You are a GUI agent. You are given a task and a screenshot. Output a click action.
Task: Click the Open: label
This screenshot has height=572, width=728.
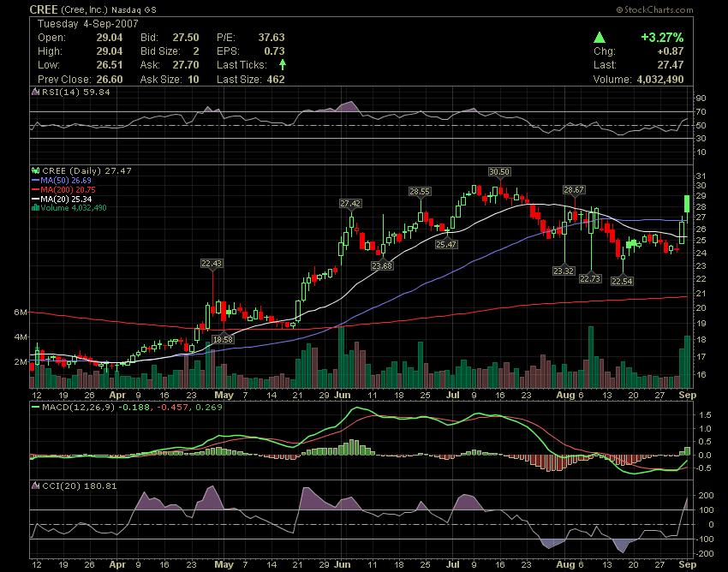51,38
